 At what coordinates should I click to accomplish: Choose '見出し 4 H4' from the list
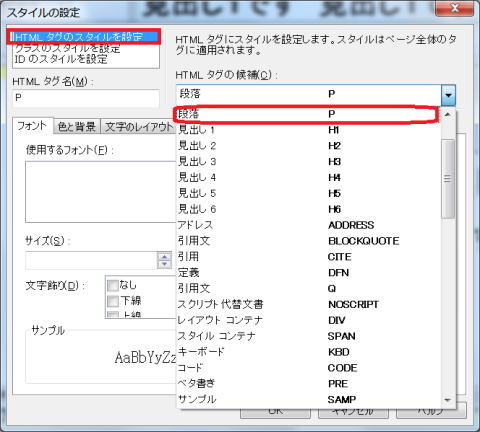click(x=308, y=177)
